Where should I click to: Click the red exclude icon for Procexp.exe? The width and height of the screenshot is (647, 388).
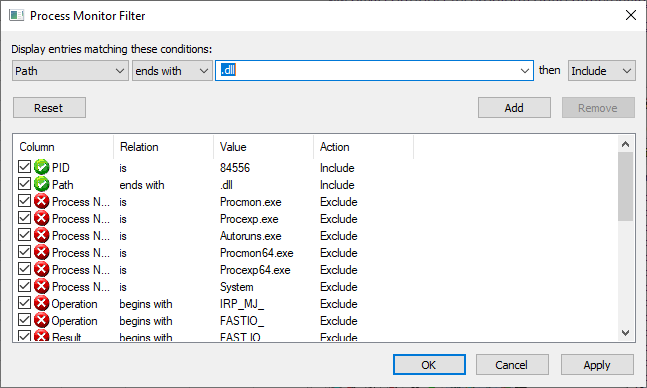tap(42, 218)
